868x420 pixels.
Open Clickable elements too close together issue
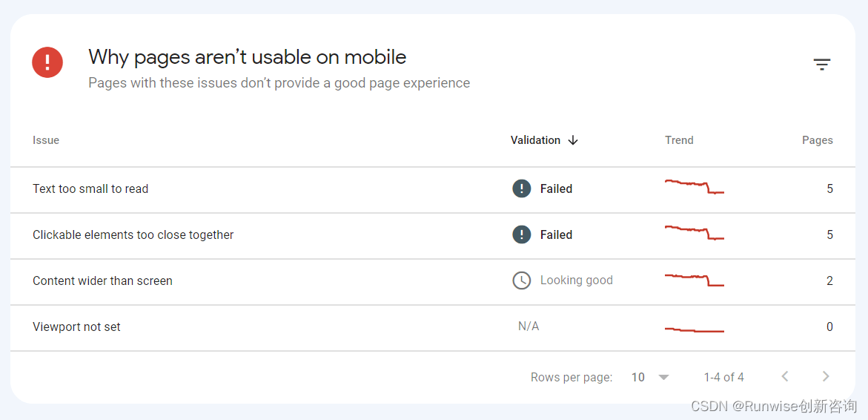[x=133, y=235]
